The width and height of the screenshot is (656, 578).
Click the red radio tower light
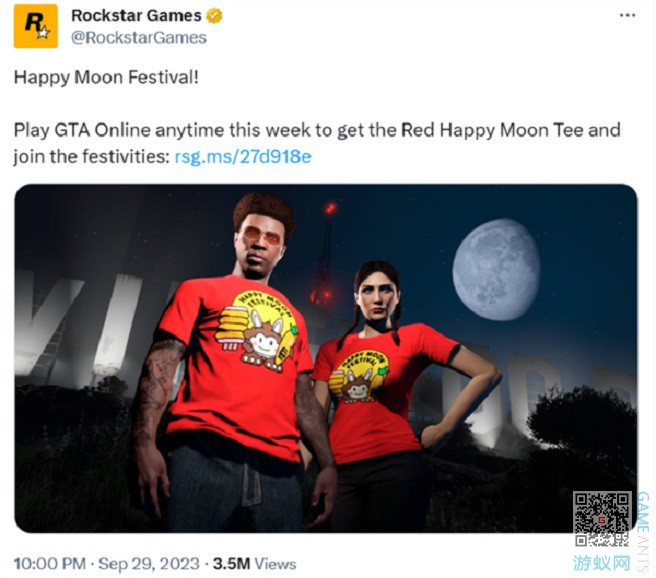tap(331, 207)
